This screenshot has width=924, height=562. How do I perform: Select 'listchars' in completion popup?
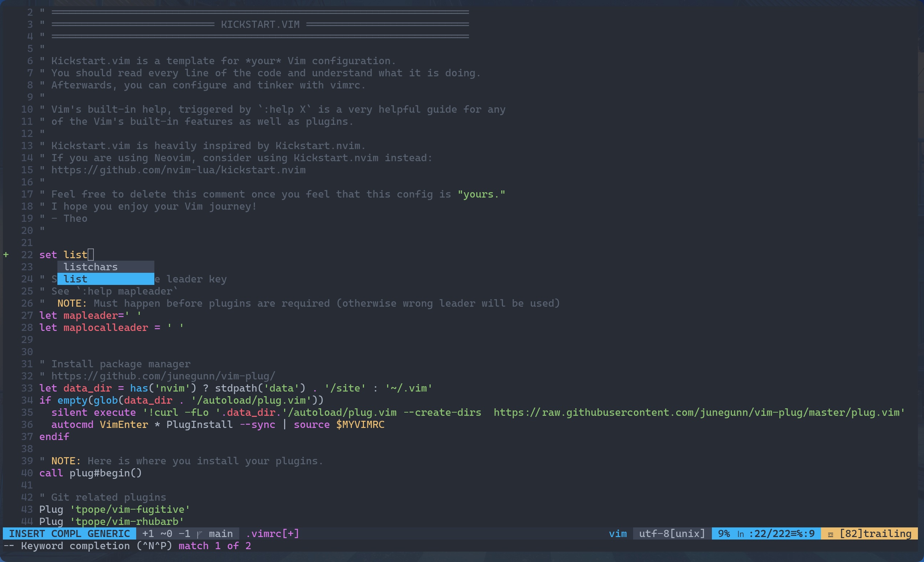[91, 267]
